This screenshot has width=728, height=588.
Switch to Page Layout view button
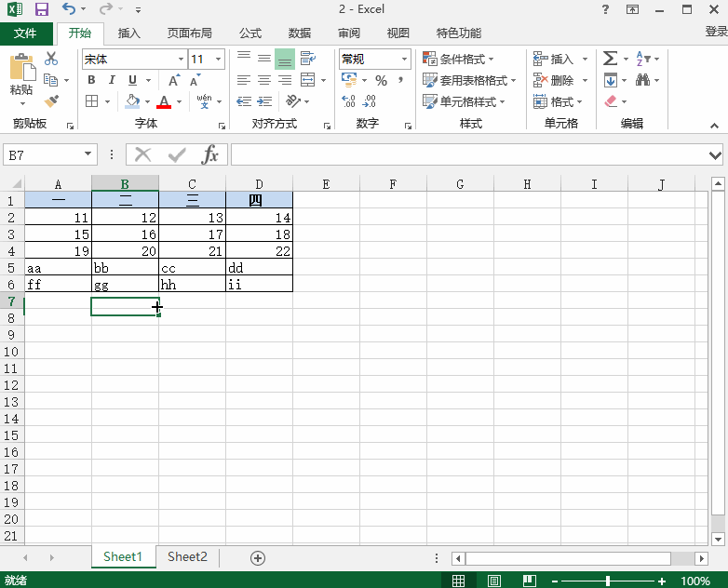tap(494, 581)
